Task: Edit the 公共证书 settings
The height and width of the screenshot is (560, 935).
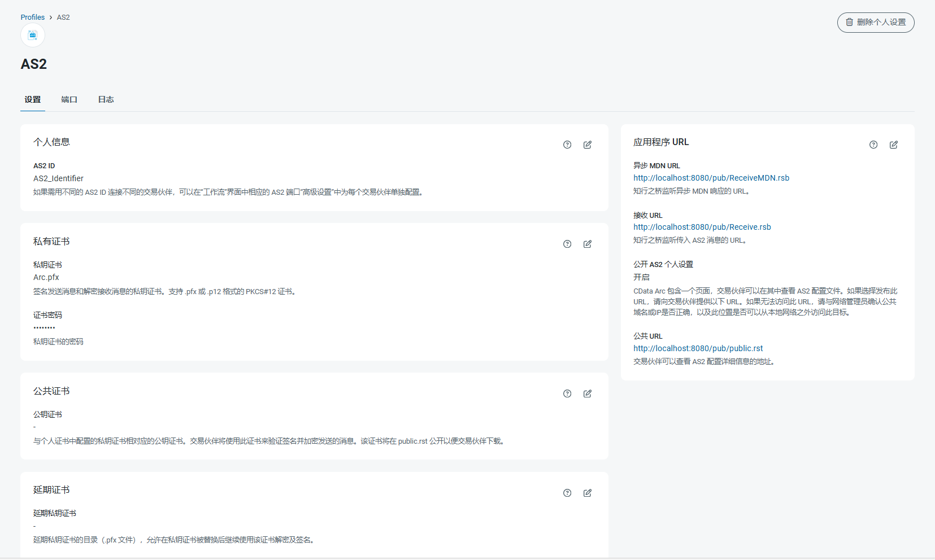Action: pyautogui.click(x=588, y=393)
